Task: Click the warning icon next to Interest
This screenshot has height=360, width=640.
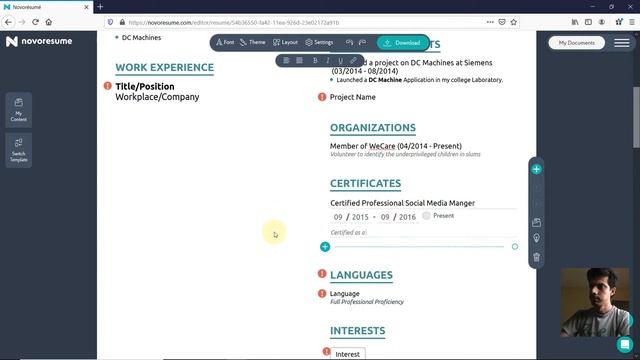Action: (326, 351)
